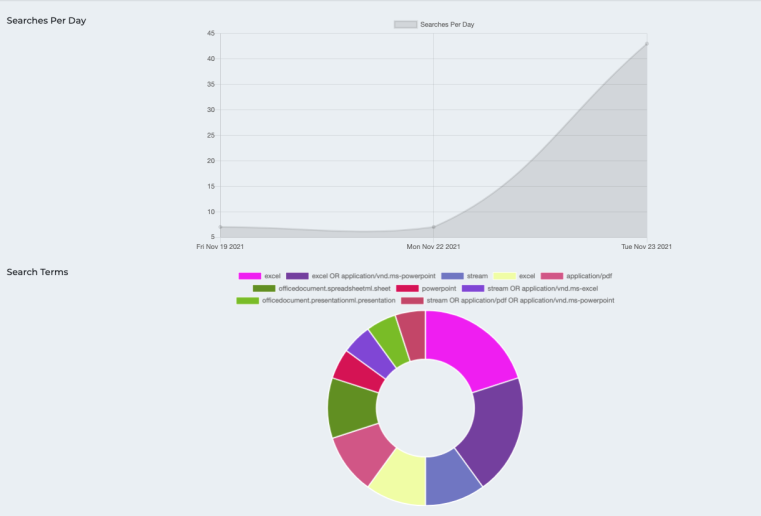
Task: Click the excel OR application/vnd.ms-powerpoint legend label
Action: coord(369,276)
